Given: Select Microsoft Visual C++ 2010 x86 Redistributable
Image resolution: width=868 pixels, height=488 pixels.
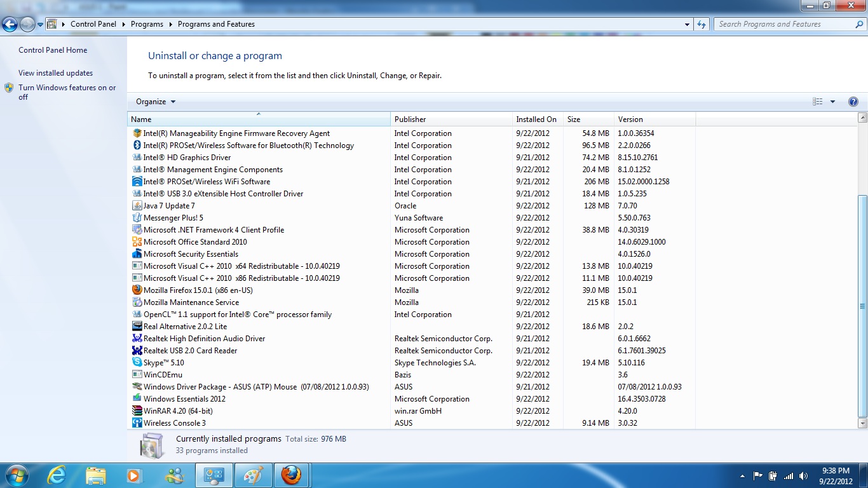Looking at the screenshot, I should pos(412,278).
